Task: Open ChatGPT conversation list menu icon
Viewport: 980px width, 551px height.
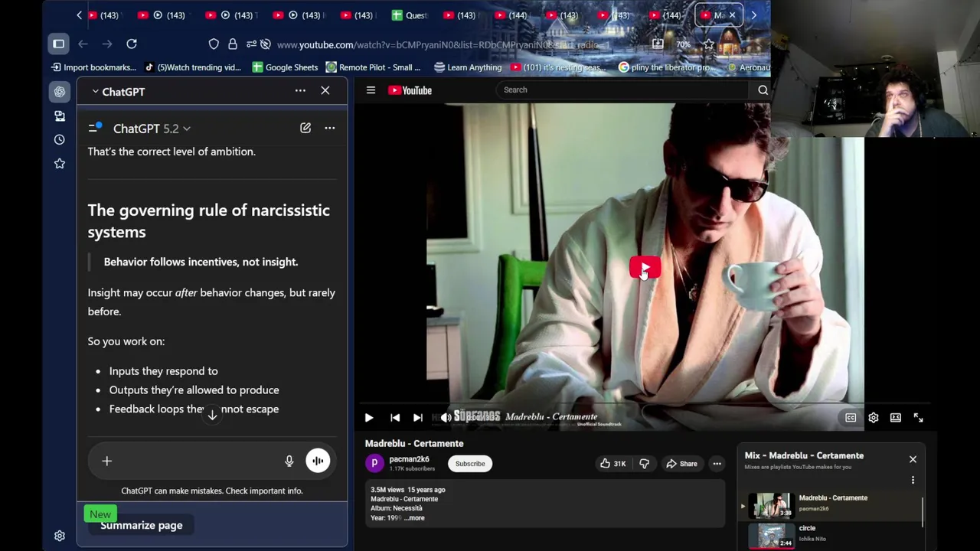Action: pos(95,127)
